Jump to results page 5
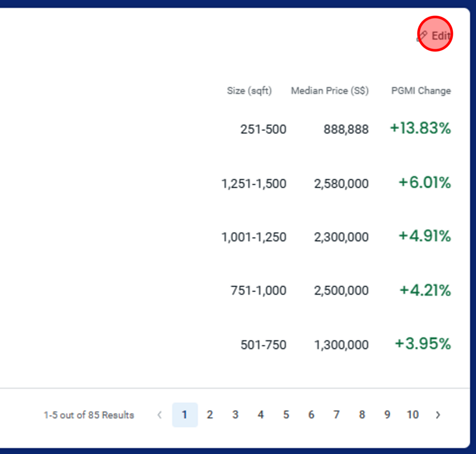This screenshot has height=454, width=476. coord(286,415)
